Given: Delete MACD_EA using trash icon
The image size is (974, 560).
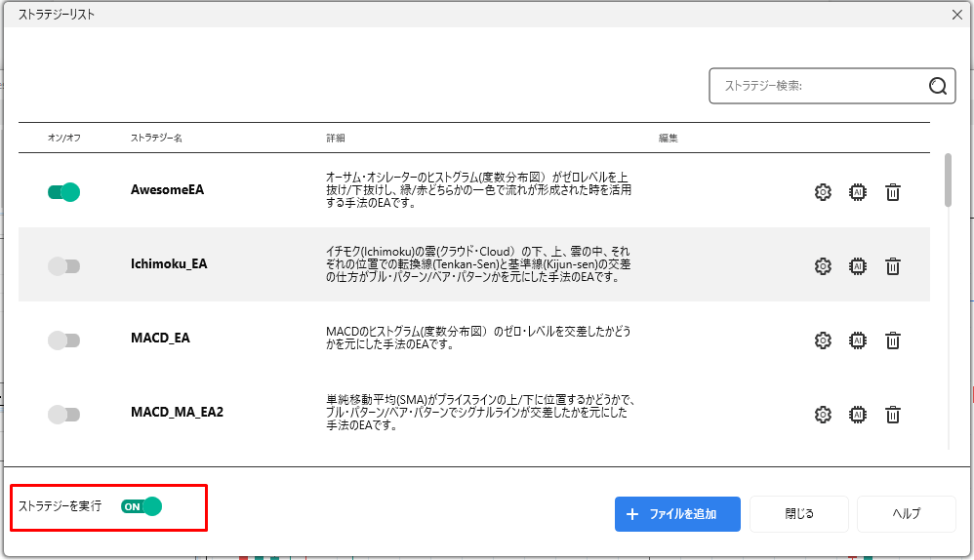Looking at the screenshot, I should coord(892,340).
